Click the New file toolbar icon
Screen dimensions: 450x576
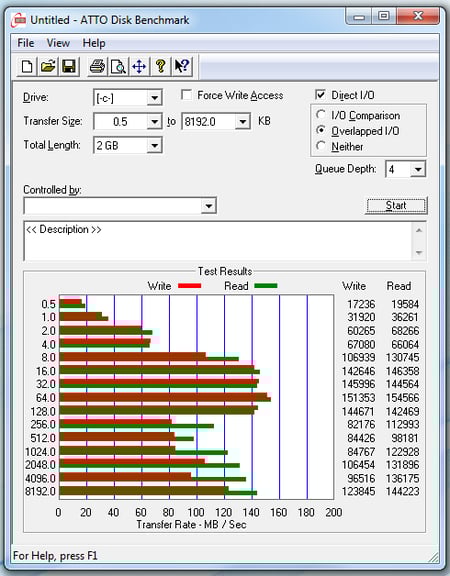[26, 66]
